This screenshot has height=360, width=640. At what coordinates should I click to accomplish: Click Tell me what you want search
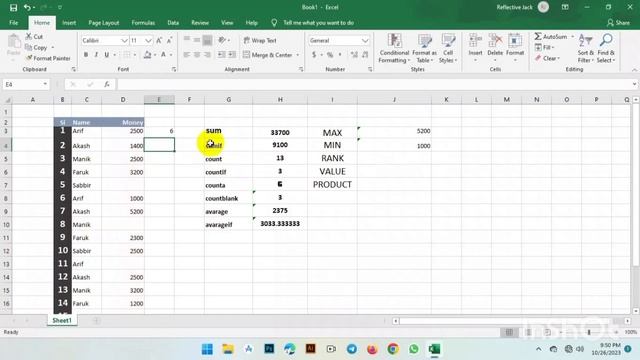coord(318,23)
